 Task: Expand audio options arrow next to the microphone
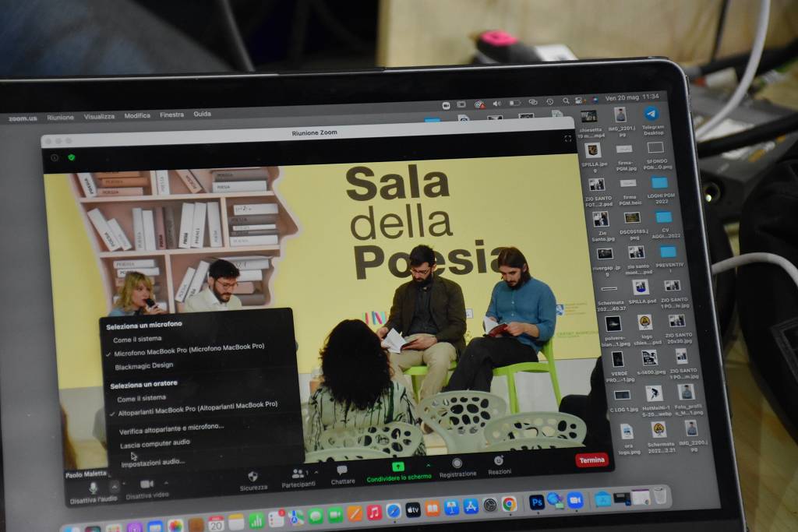pos(115,486)
